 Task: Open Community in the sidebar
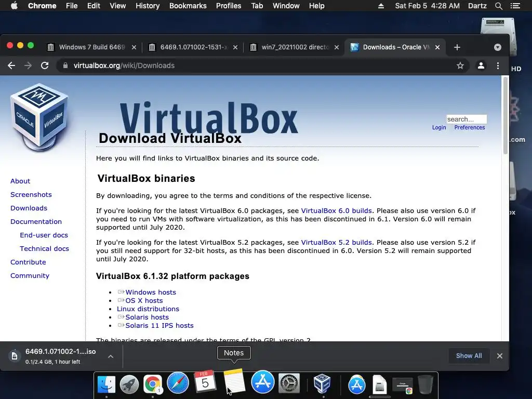pos(30,276)
